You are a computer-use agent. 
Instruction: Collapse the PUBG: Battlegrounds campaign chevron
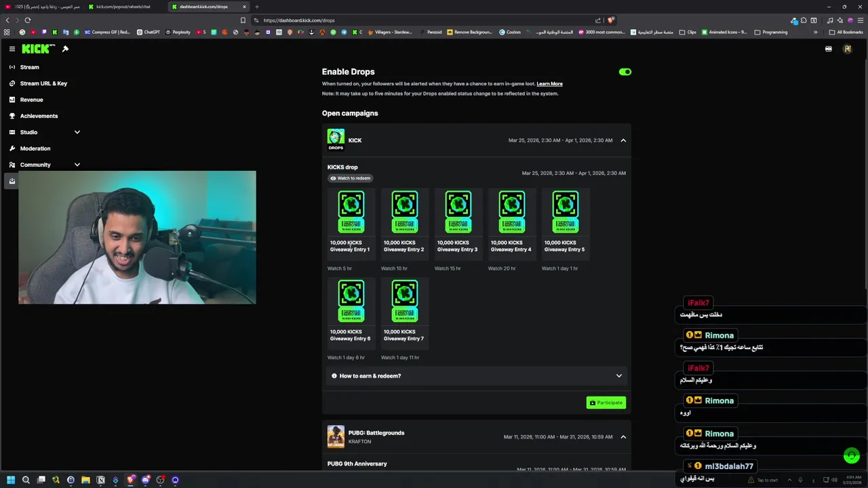tap(623, 437)
